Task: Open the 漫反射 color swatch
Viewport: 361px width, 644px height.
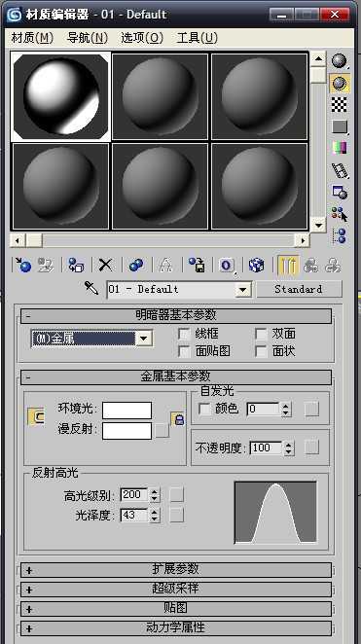Action: (126, 430)
